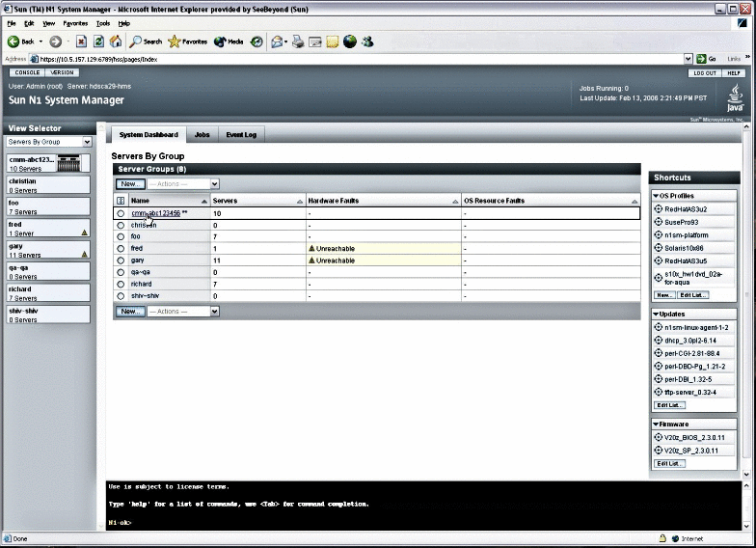Open the Search toolbar icon
The height and width of the screenshot is (548, 756).
coord(135,42)
